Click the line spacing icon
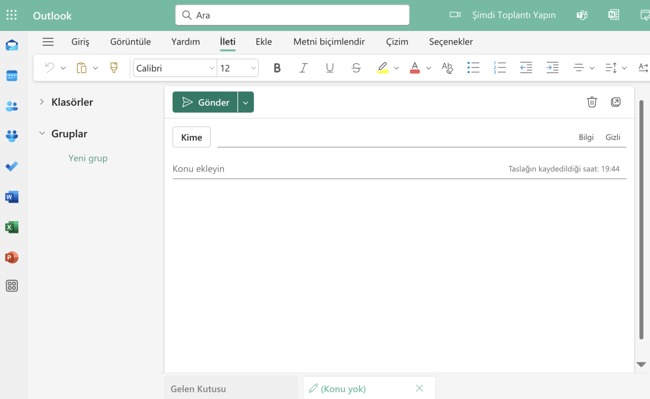The image size is (650, 399). (x=611, y=68)
